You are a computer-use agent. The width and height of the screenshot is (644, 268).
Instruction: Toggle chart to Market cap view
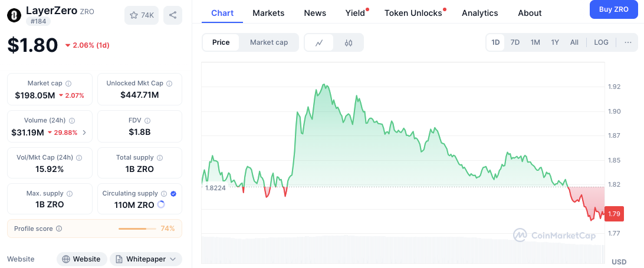[x=269, y=42]
